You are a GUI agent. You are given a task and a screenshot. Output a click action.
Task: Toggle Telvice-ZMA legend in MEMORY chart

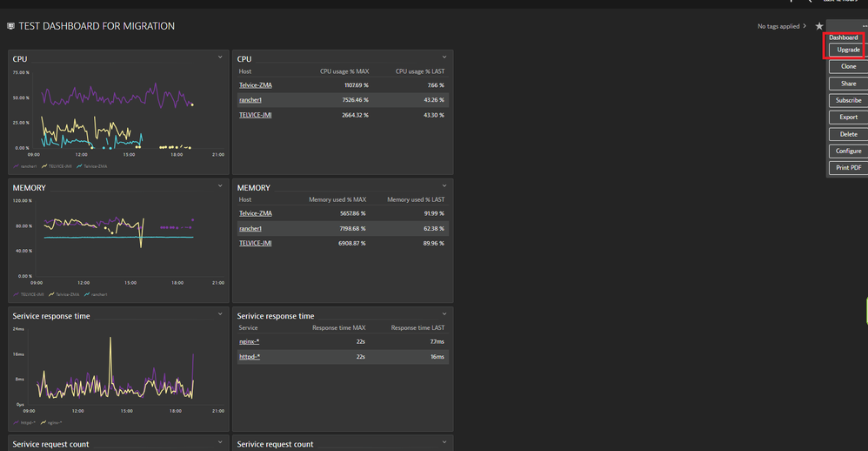point(63,294)
